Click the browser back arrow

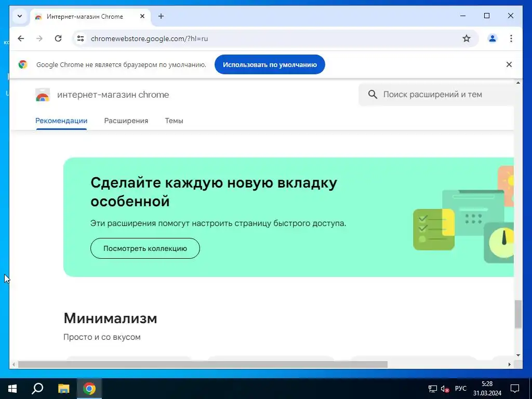point(21,38)
